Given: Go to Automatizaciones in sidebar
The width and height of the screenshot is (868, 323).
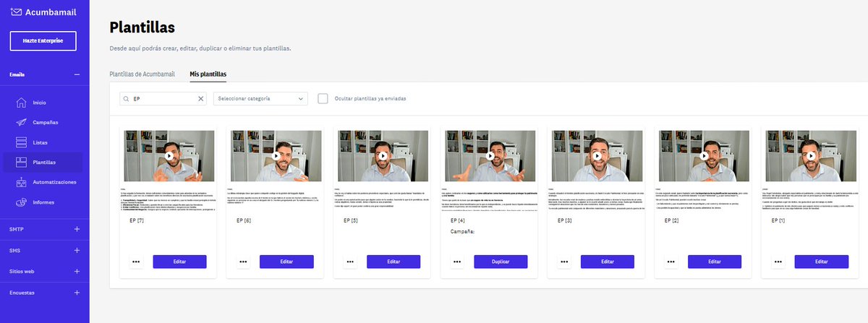Looking at the screenshot, I should [54, 182].
